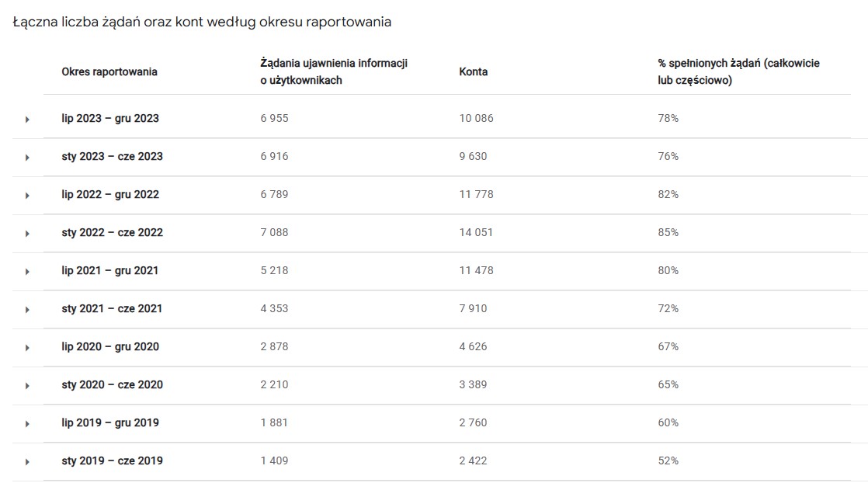Expand the sty 2021 – cze 2021 row
Viewport: 868px width, 483px height.
click(x=27, y=310)
